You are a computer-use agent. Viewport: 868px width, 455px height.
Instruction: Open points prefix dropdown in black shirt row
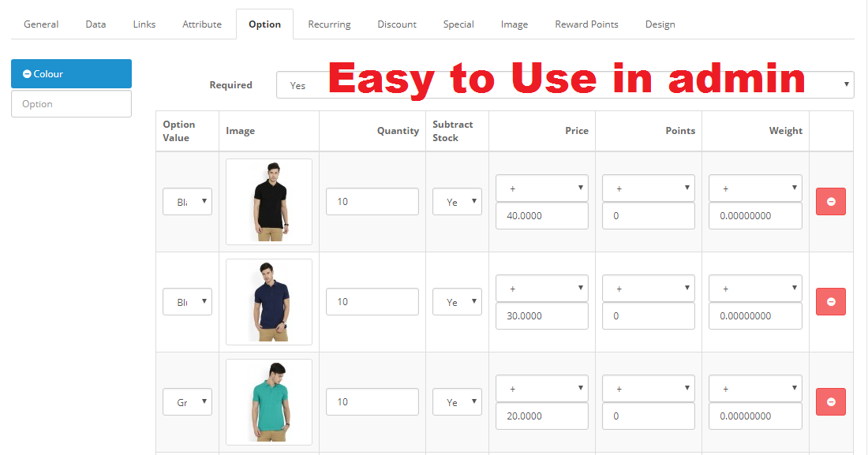pos(648,188)
